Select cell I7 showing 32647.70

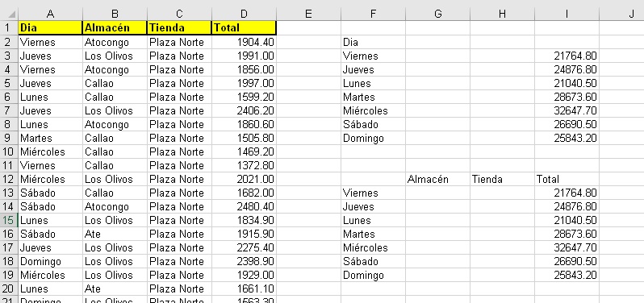[x=567, y=110]
